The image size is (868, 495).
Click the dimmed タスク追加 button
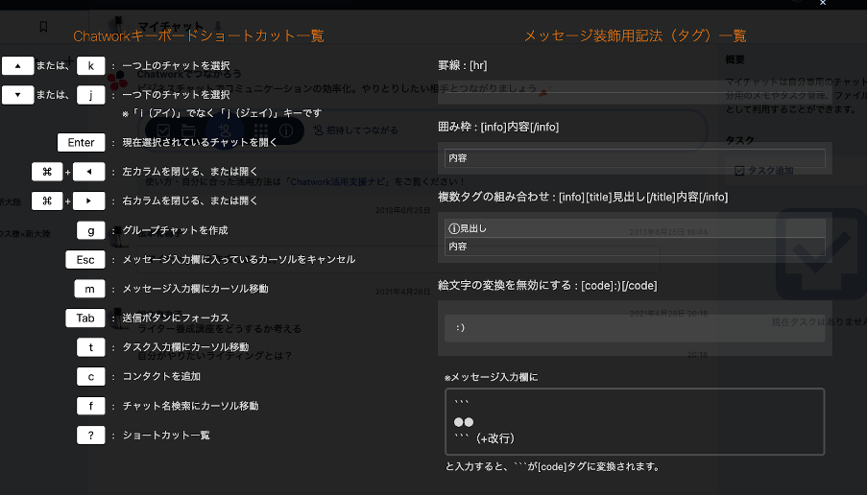coord(764,171)
